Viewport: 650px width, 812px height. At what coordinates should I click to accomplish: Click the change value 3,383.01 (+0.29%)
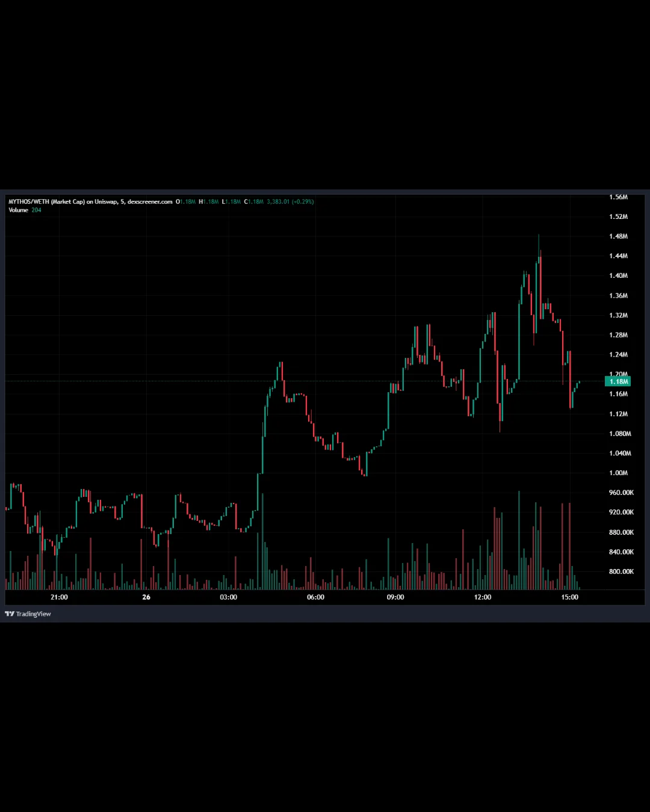[290, 201]
